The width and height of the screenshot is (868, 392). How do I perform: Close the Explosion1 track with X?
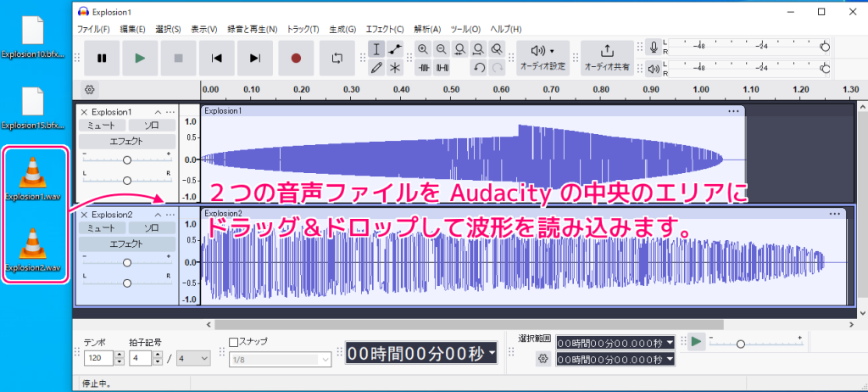(84, 112)
